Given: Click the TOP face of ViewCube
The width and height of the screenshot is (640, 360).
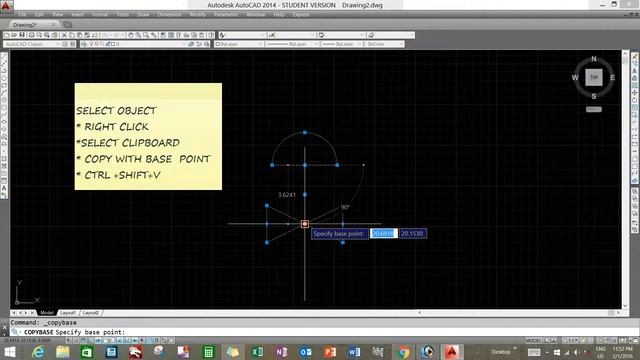Looking at the screenshot, I should pyautogui.click(x=594, y=77).
